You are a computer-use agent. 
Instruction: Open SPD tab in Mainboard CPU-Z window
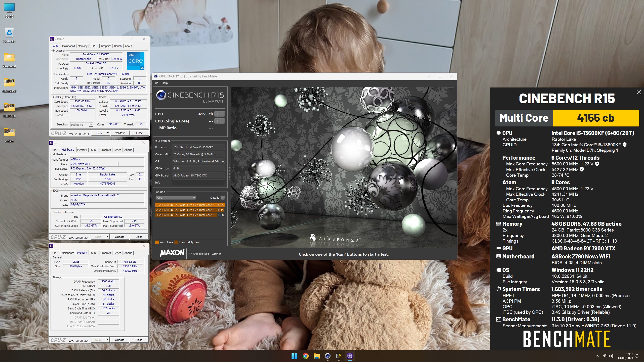[94, 150]
